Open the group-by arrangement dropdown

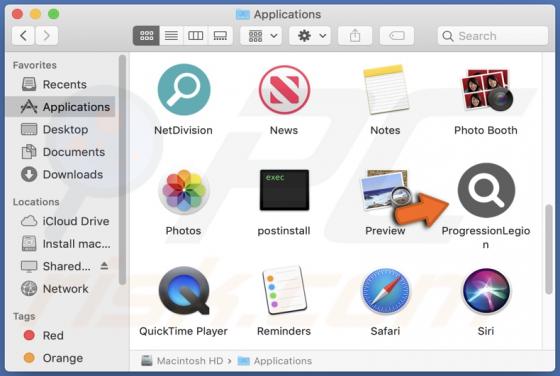coord(261,36)
